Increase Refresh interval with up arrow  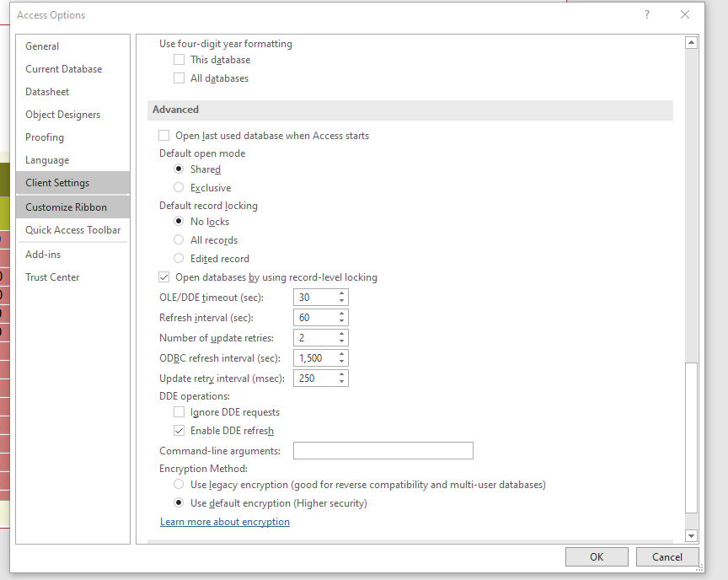point(342,314)
